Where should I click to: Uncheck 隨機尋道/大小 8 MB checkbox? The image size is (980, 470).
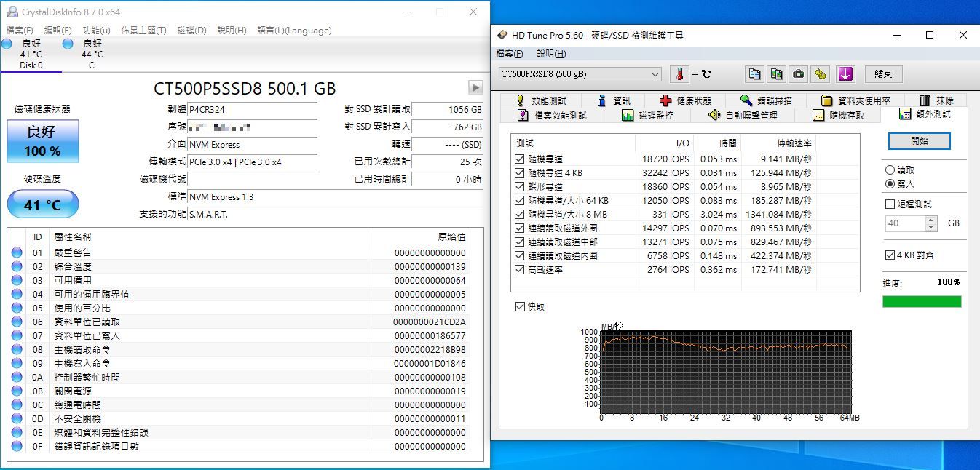point(519,215)
